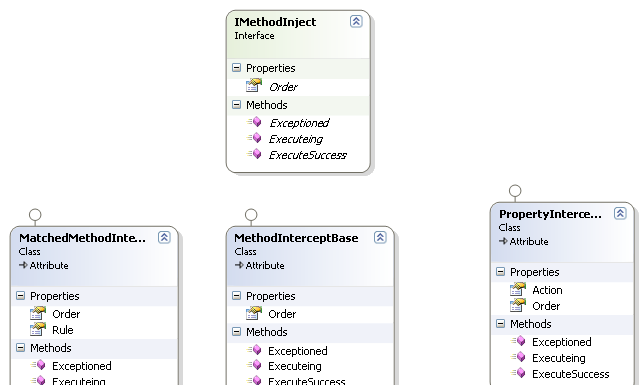This screenshot has width=643, height=385.
Task: Select the Order property icon in IMethodInject
Action: point(254,85)
